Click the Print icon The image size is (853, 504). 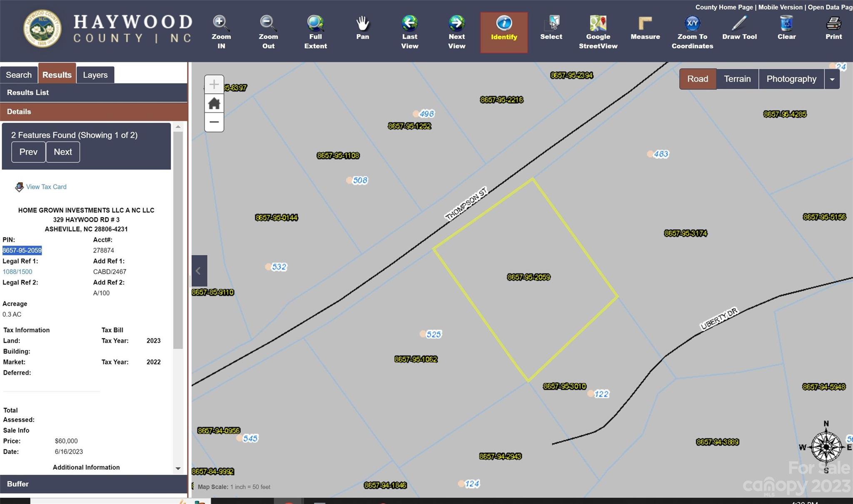(x=833, y=24)
